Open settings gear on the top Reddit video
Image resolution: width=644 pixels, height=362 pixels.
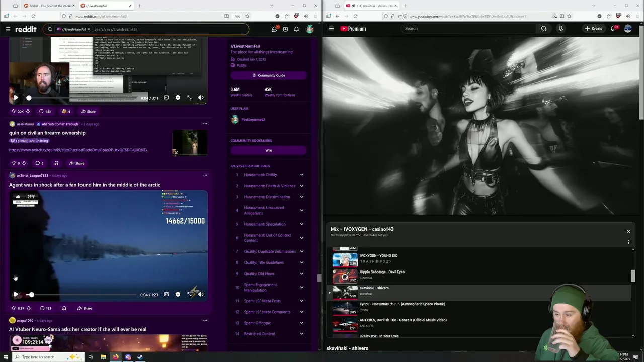click(178, 98)
